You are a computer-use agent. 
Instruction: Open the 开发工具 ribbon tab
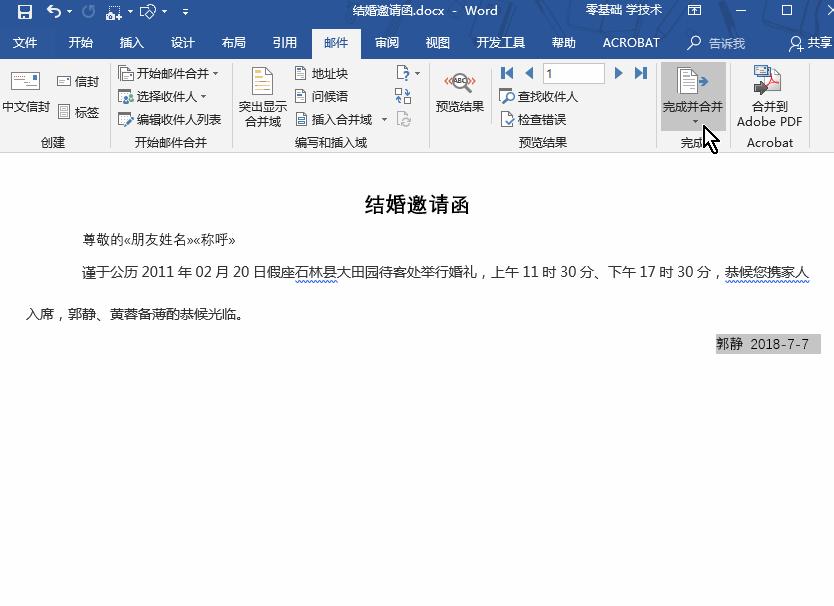pos(503,43)
